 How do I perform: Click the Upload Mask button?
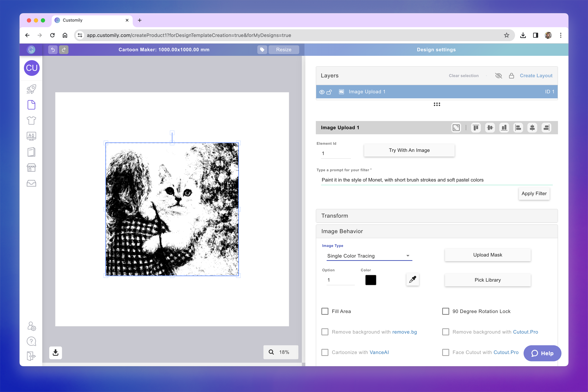(487, 255)
